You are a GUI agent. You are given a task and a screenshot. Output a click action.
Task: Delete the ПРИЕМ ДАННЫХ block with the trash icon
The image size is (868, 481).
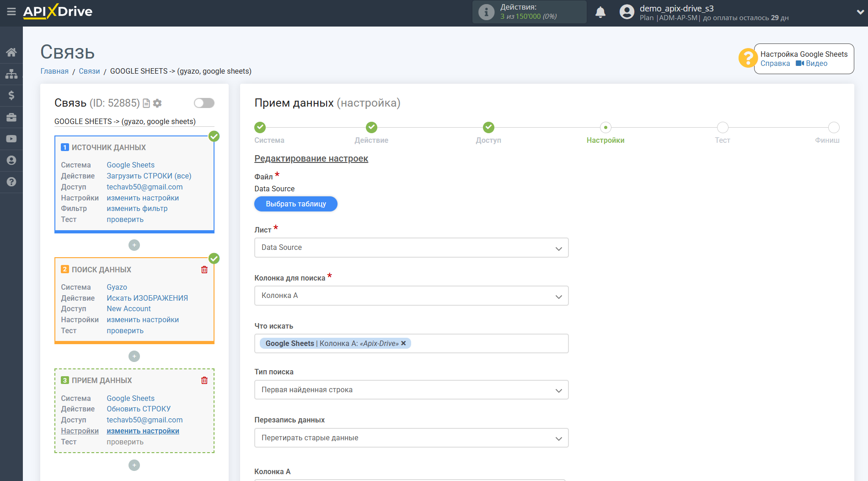(204, 380)
